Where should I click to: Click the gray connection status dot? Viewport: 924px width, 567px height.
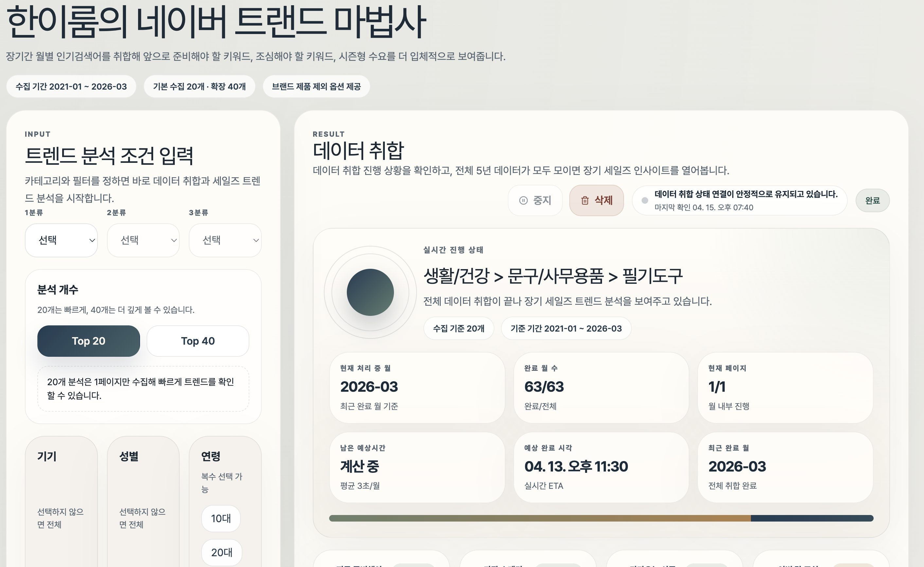(x=645, y=201)
